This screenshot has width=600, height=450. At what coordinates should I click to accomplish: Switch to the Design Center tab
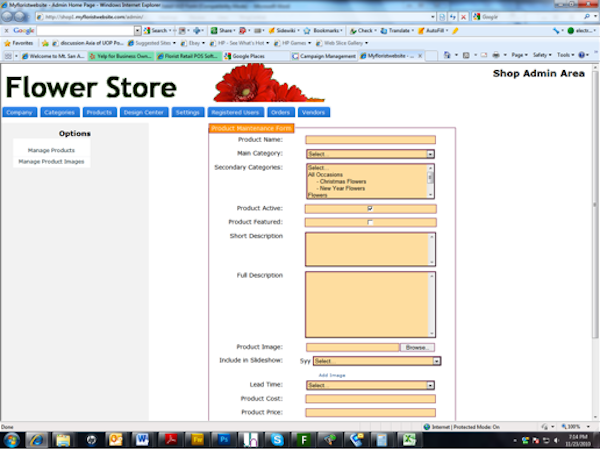(143, 112)
